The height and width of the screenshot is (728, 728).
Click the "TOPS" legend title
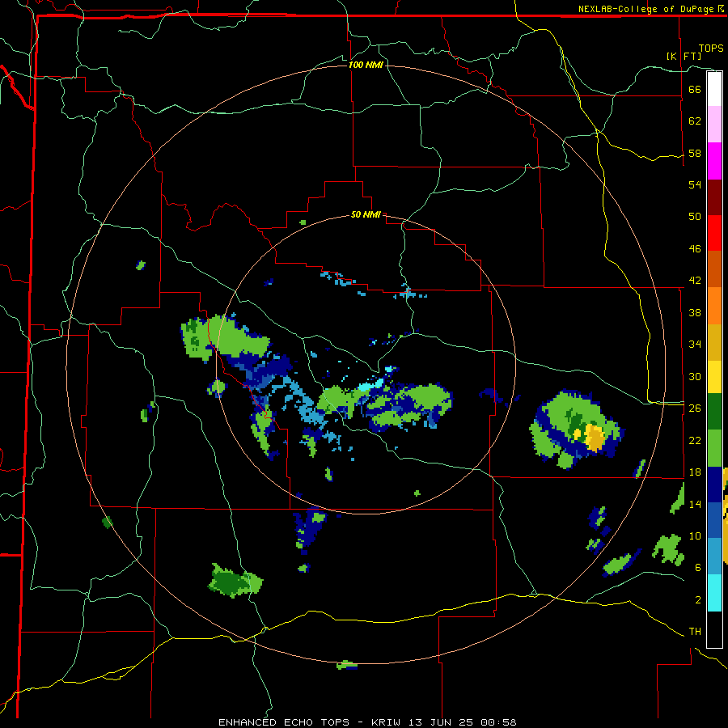tap(711, 48)
